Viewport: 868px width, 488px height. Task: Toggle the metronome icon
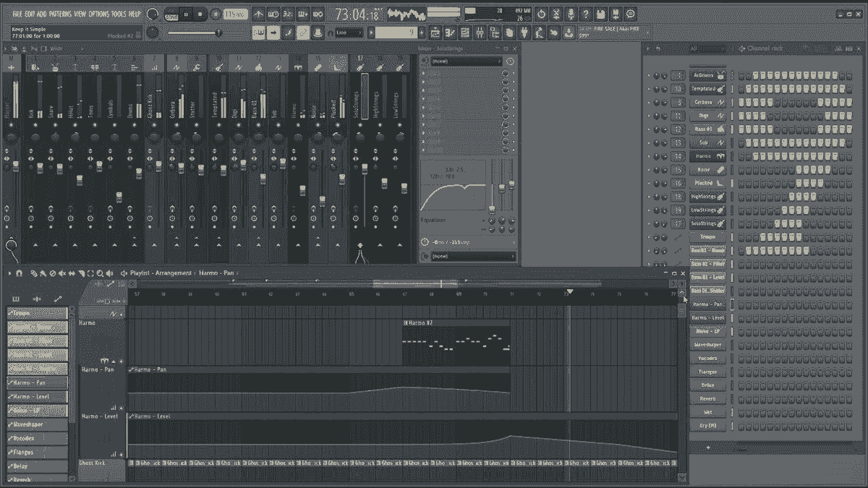259,14
